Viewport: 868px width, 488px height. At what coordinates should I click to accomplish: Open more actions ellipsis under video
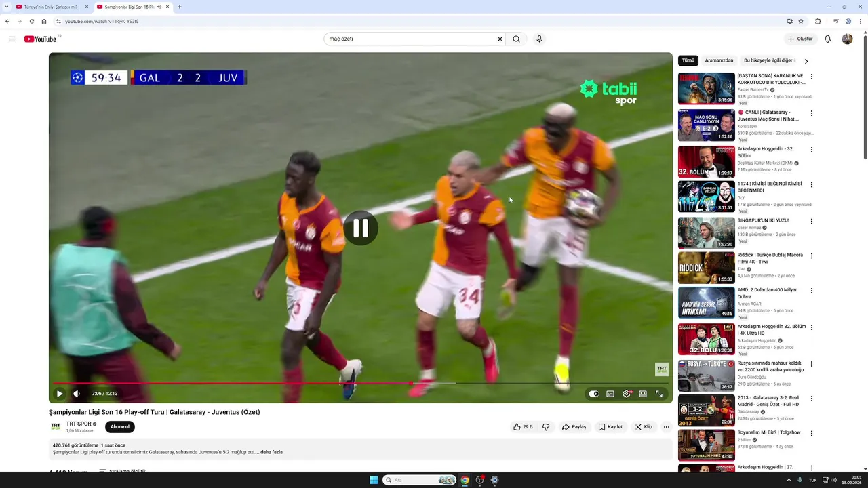667,427
